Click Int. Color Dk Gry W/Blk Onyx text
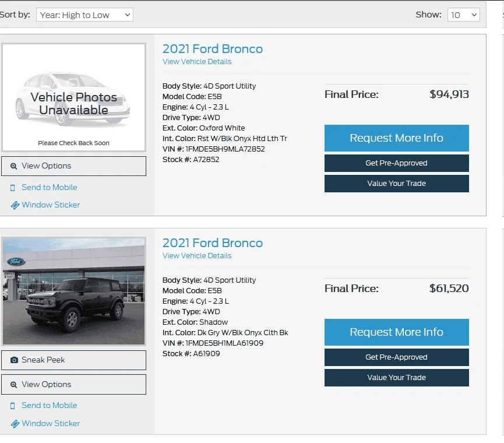Screen dimensions: 504x443 click(225, 333)
